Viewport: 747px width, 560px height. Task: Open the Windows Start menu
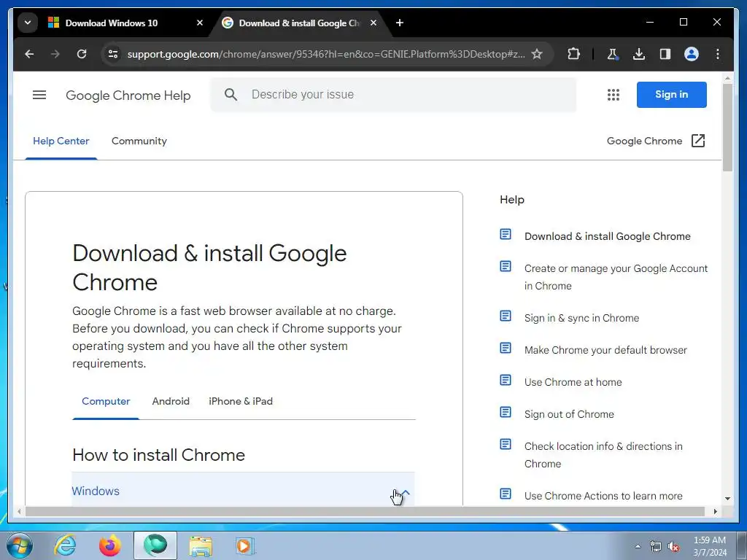(19, 545)
